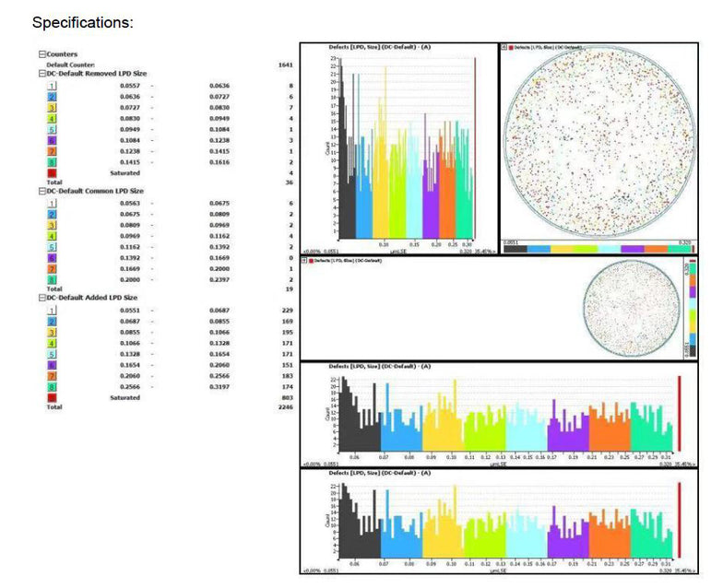Screen dimensions: 723x588
Task: Expand plus icon in small wafer map panel header
Action: coord(304,261)
